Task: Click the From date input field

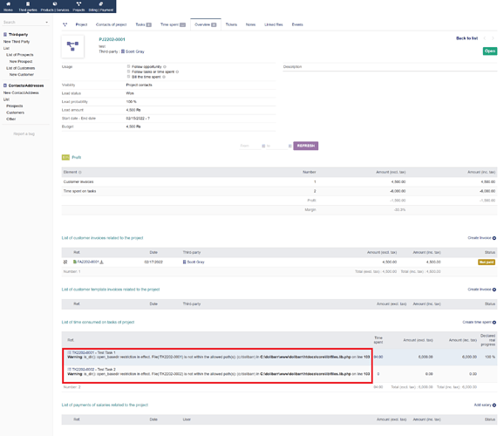Action: [249, 146]
